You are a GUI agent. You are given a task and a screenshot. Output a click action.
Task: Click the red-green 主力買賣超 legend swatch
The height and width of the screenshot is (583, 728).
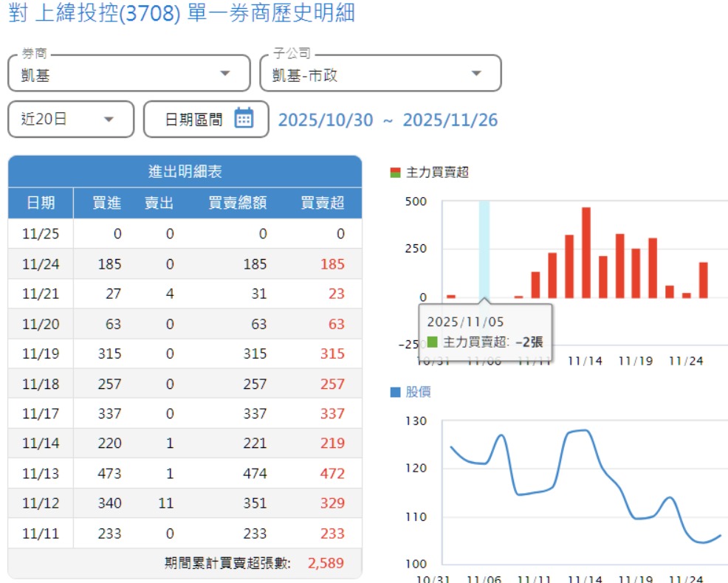(396, 173)
